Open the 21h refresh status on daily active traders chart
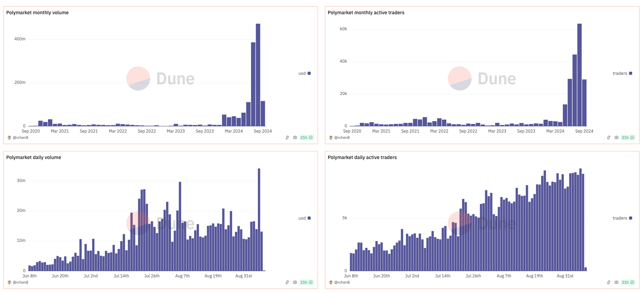The height and width of the screenshot is (292, 644). (628, 282)
